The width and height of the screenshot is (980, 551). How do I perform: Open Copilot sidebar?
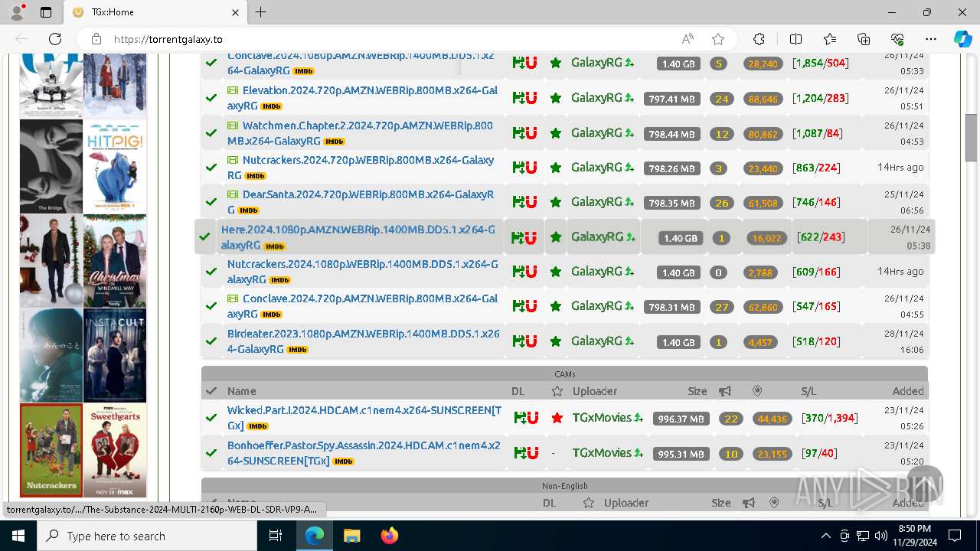[962, 39]
